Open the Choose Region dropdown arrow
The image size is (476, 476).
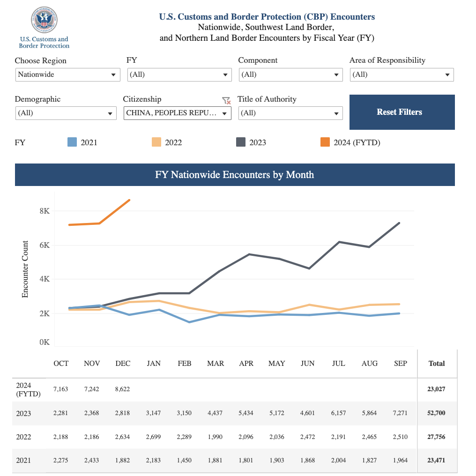(113, 75)
